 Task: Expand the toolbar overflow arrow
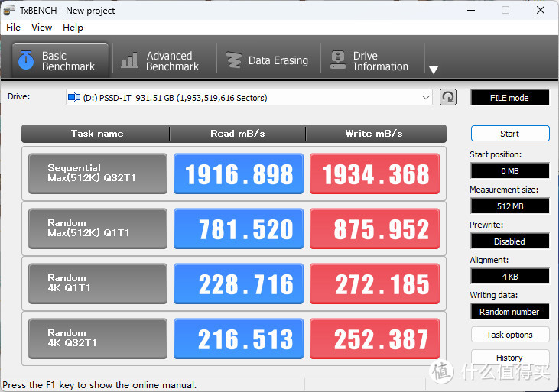click(434, 70)
